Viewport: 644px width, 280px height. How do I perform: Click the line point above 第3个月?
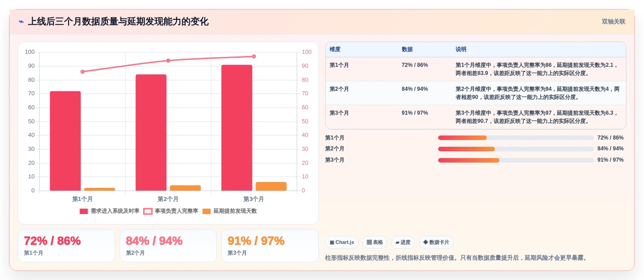[254, 56]
